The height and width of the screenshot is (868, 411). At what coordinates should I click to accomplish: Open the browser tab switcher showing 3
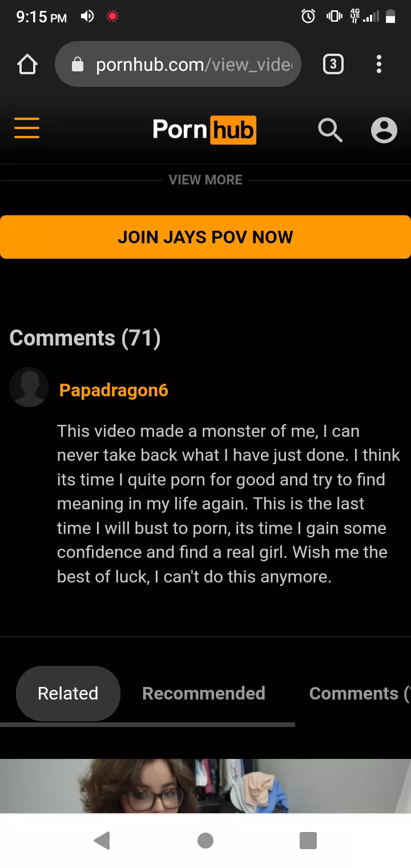point(333,64)
